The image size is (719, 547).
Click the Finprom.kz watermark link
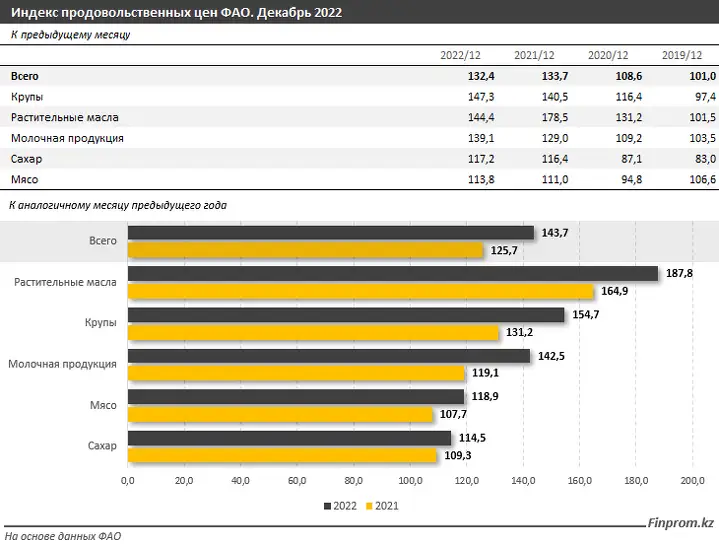pyautogui.click(x=677, y=521)
